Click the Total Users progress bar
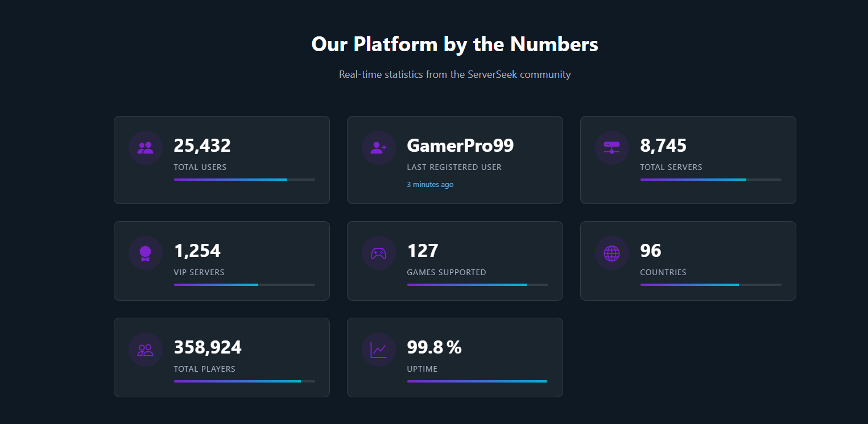 click(244, 180)
